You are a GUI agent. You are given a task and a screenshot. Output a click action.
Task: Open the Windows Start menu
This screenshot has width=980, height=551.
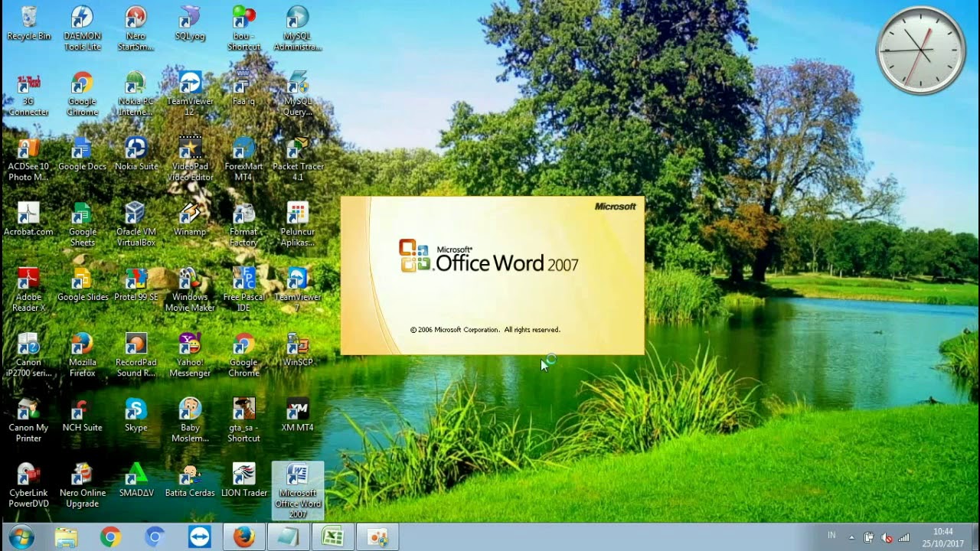tap(21, 537)
